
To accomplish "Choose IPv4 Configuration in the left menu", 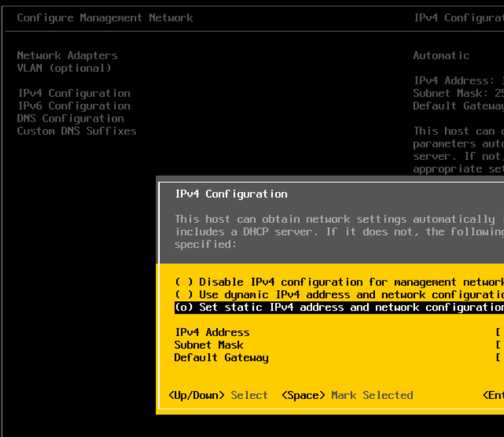I will tap(73, 93).
